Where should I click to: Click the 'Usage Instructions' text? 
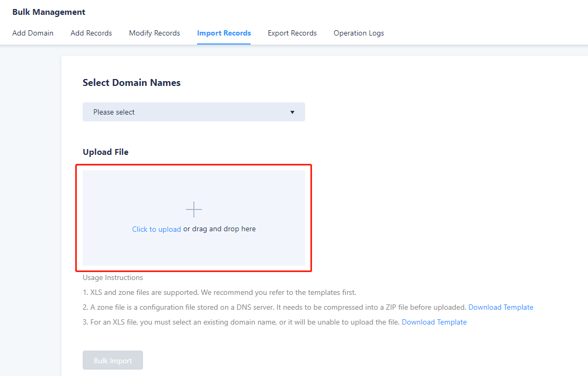[113, 278]
